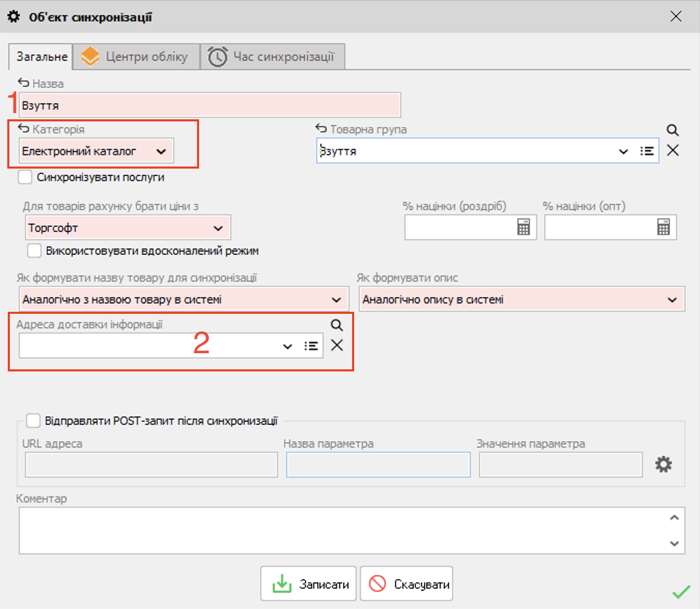
Task: Expand the Категорія dropdown
Action: click(x=161, y=151)
